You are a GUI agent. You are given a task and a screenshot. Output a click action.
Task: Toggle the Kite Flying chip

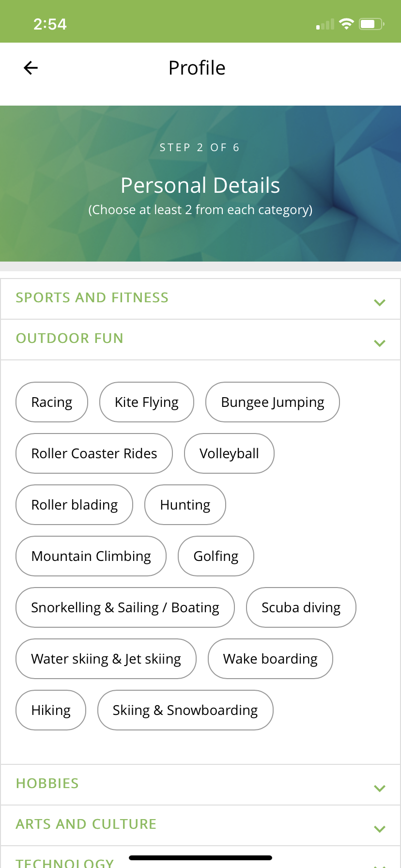pos(147,402)
